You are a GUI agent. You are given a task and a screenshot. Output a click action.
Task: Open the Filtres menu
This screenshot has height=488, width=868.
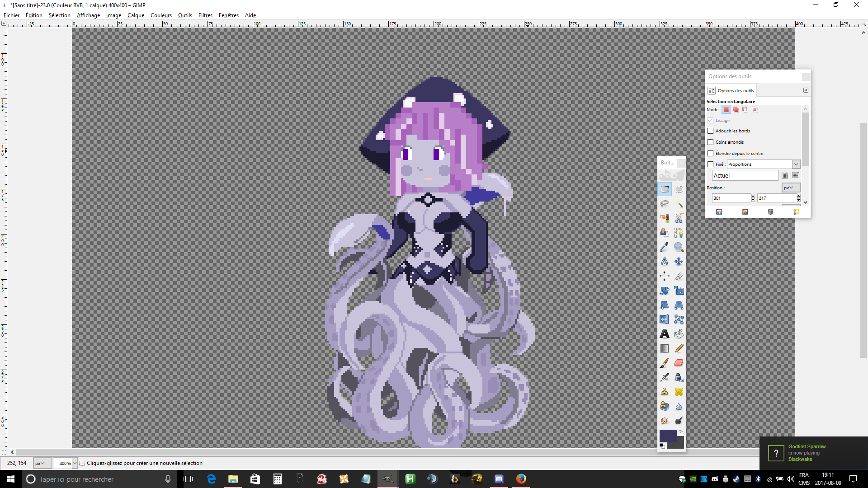click(x=205, y=15)
